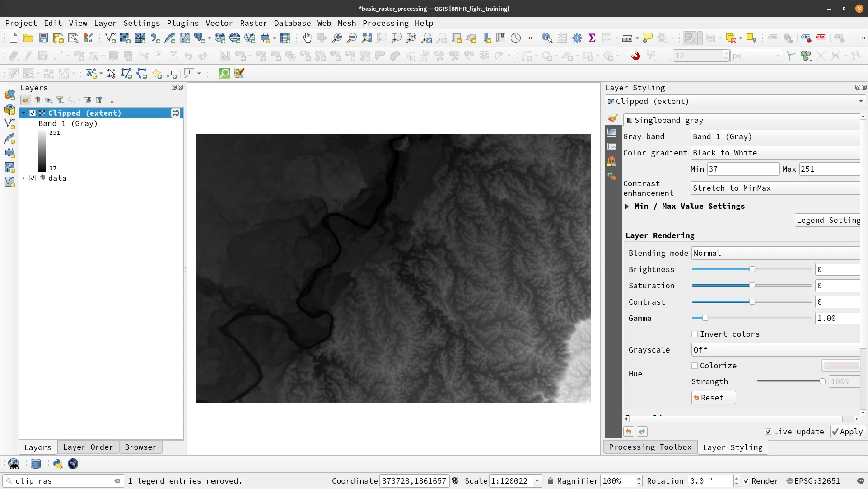Click the Reset button

[714, 398]
